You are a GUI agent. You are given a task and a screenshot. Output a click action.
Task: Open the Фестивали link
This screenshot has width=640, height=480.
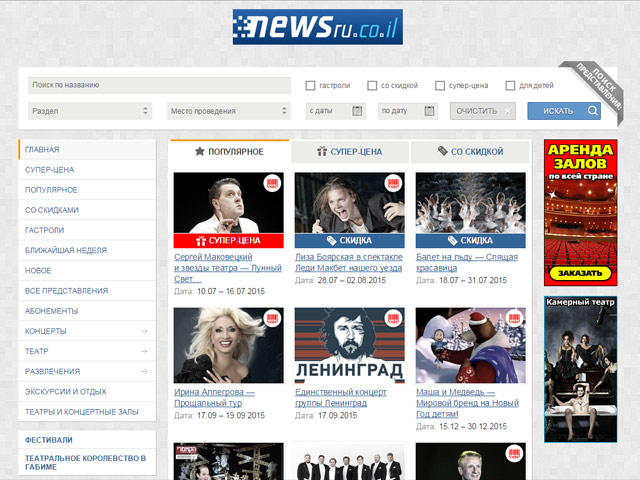(49, 440)
